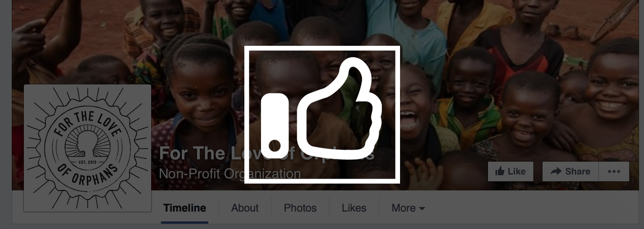Open the three-dots more options button
Screen dimensions: 644x229
pos(614,171)
